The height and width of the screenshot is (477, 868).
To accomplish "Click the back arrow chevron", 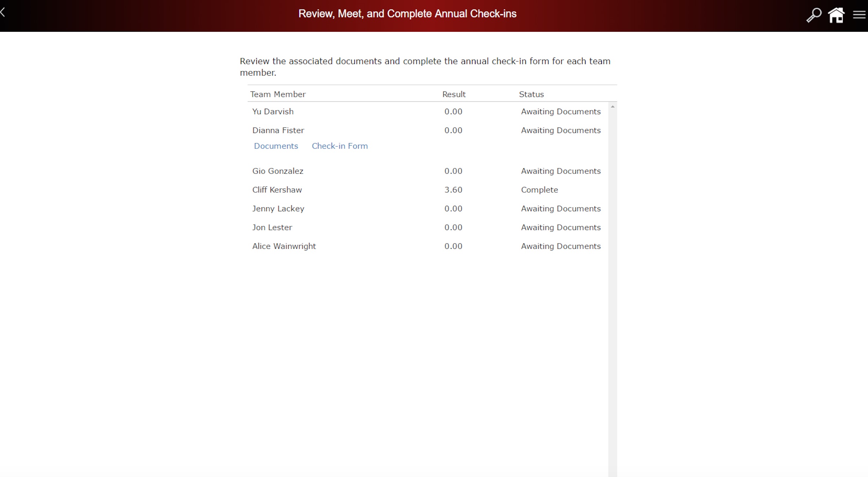I will click(x=3, y=13).
